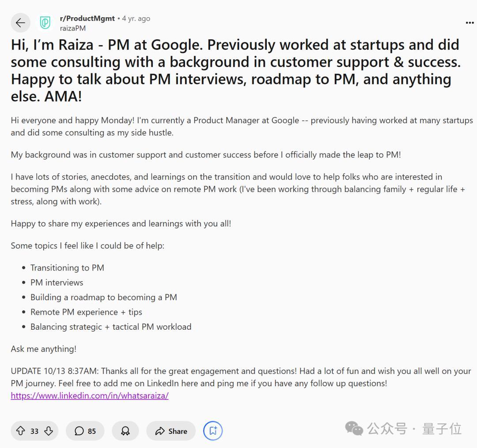The height and width of the screenshot is (448, 477).
Task: Click the "PM interviews" bullet item
Action: (x=57, y=282)
